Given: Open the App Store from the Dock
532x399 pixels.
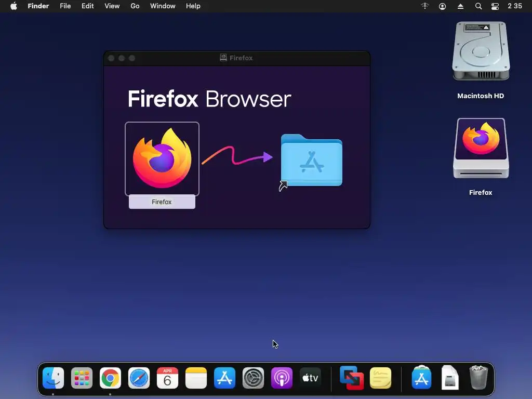Looking at the screenshot, I should click(x=224, y=378).
